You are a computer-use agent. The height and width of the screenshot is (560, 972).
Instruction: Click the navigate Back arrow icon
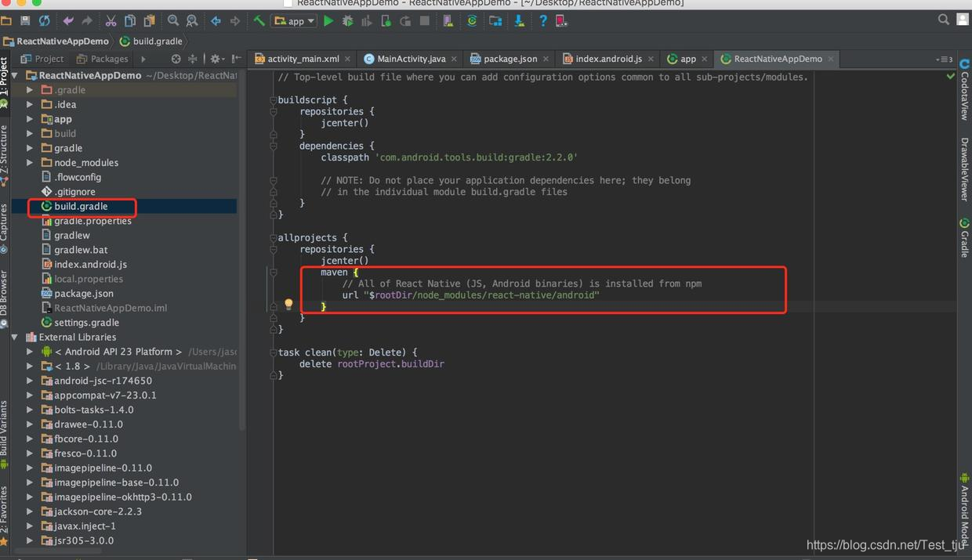216,20
